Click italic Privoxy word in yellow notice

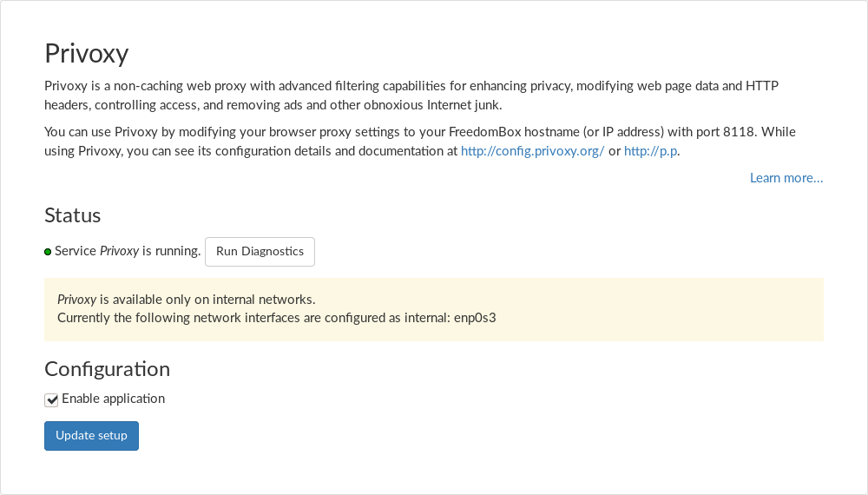click(76, 300)
